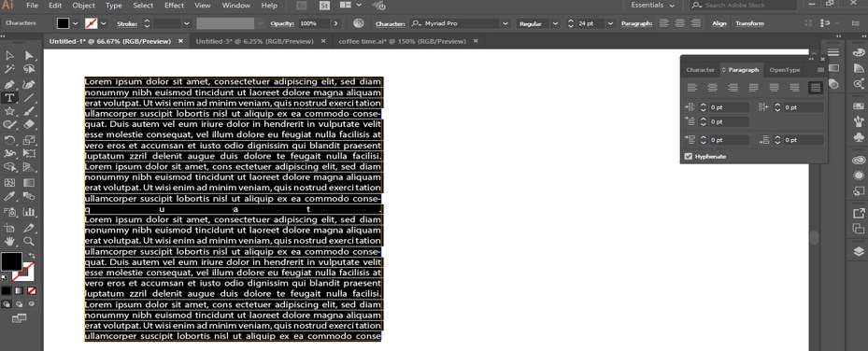Open the Effect menu
The height and width of the screenshot is (351, 868).
coord(174,5)
